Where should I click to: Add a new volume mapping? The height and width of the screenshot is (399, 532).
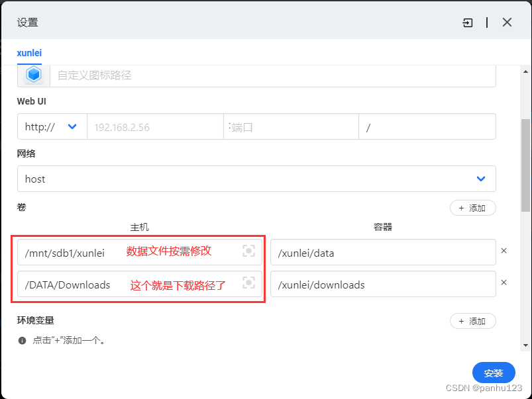click(472, 208)
